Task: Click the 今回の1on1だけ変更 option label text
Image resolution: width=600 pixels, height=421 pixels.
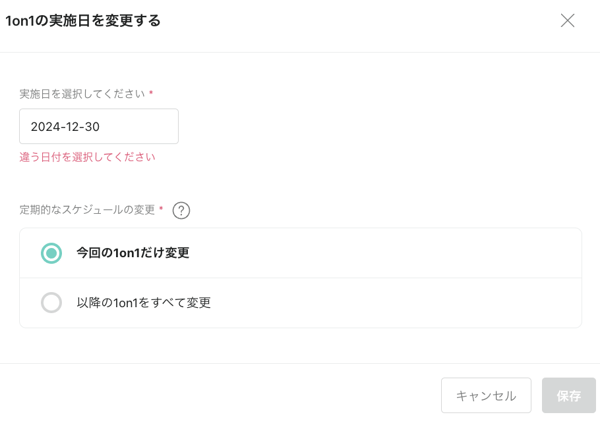Action: coord(133,253)
